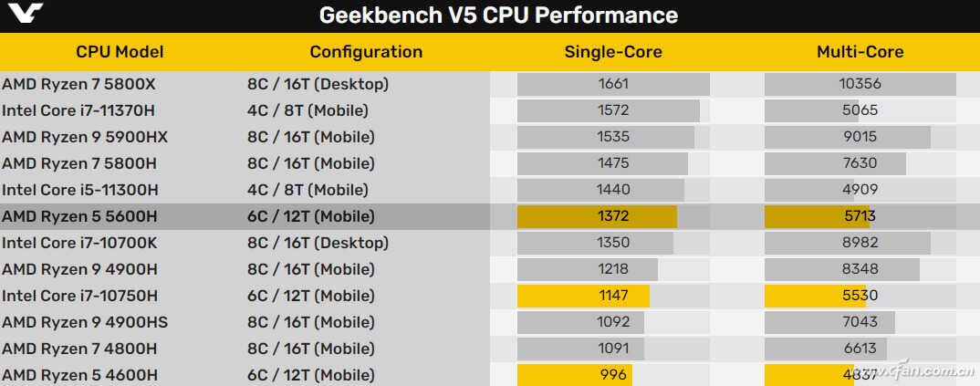
Task: Select the AMD Ryzen 7 5800X row label
Action: pyautogui.click(x=79, y=84)
